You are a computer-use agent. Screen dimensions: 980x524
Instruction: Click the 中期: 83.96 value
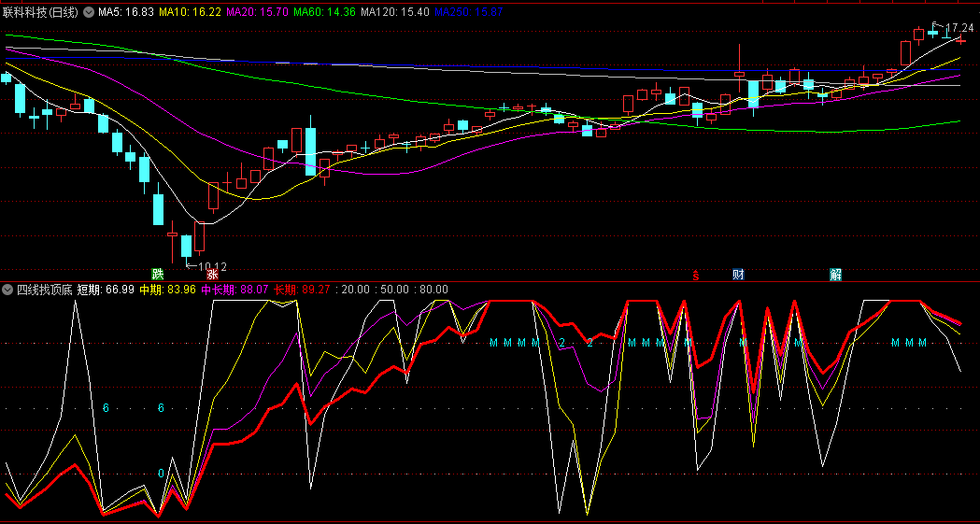click(x=167, y=290)
